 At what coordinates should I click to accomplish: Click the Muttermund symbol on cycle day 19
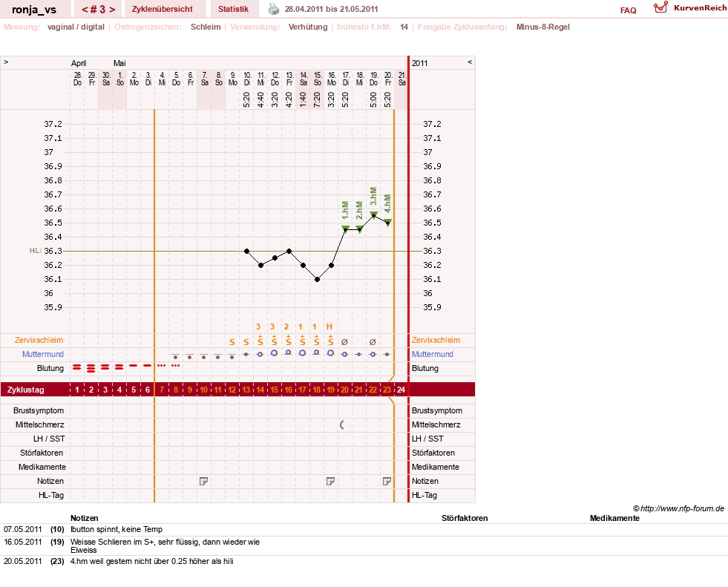[330, 353]
